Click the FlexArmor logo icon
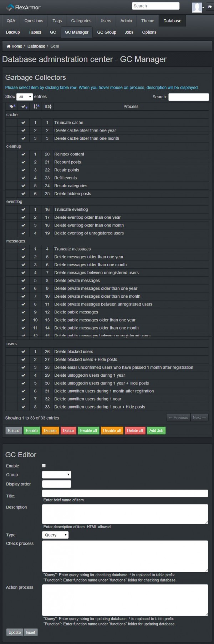 10,7
